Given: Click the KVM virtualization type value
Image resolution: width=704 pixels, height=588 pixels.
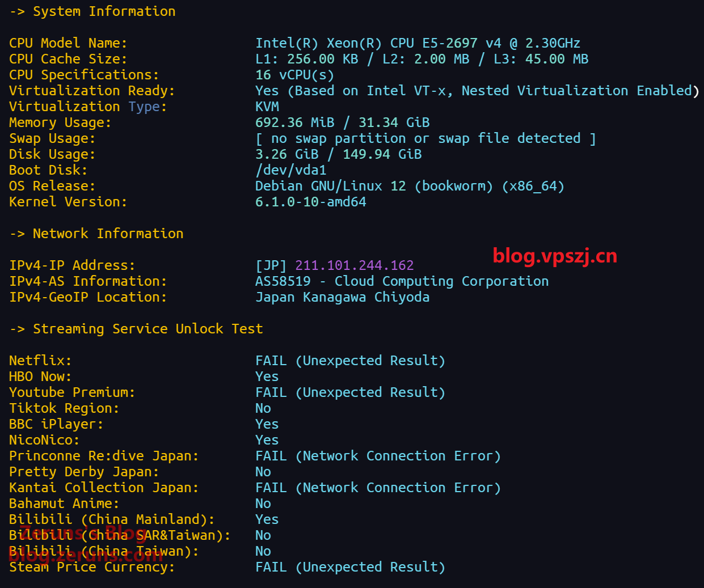Looking at the screenshot, I should tap(267, 107).
